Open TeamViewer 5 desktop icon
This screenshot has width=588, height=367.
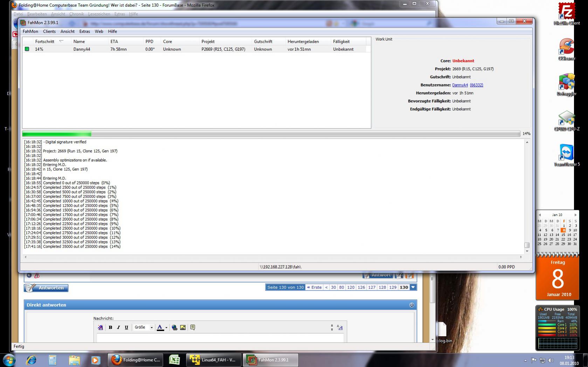click(x=566, y=155)
